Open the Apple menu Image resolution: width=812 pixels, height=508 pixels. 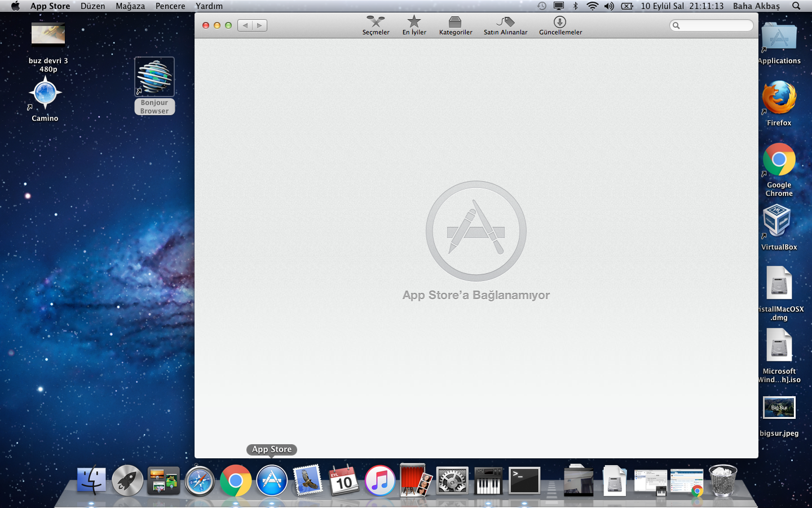coord(15,6)
